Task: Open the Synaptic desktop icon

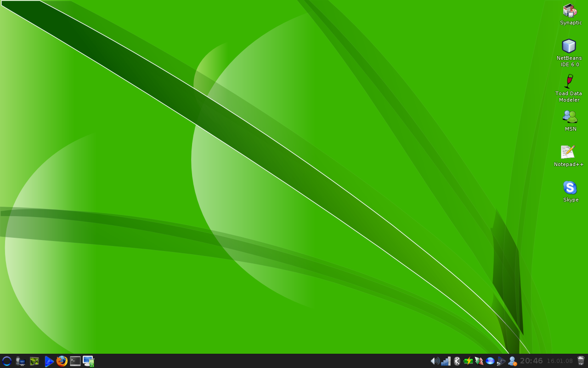Action: 571,14
